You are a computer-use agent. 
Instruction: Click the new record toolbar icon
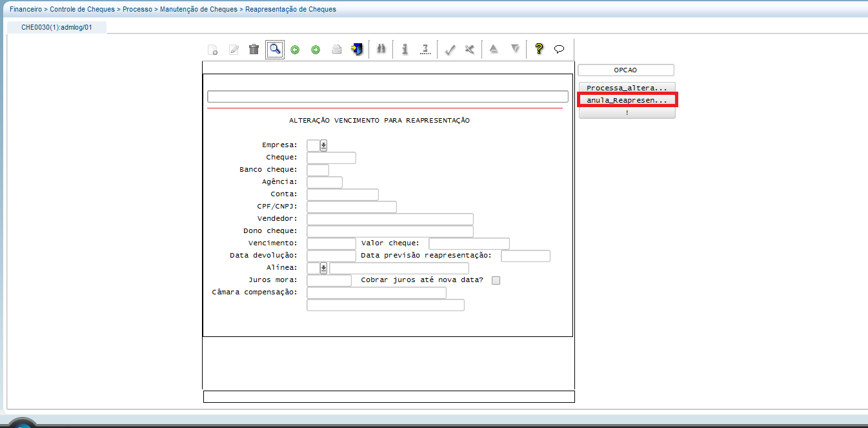[212, 50]
